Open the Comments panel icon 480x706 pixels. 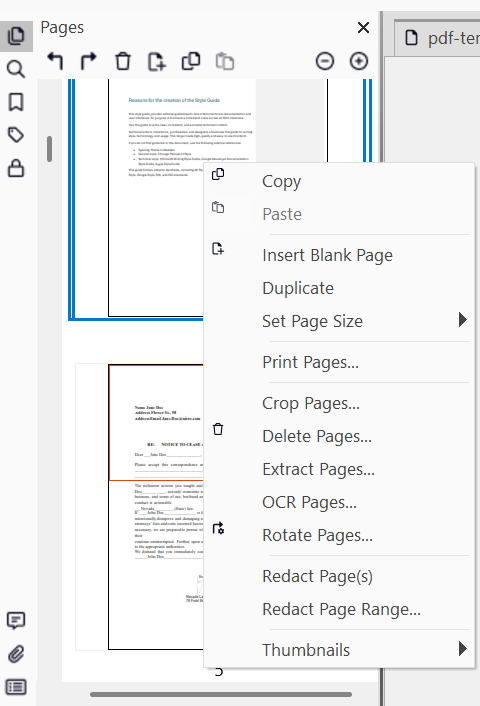click(16, 621)
